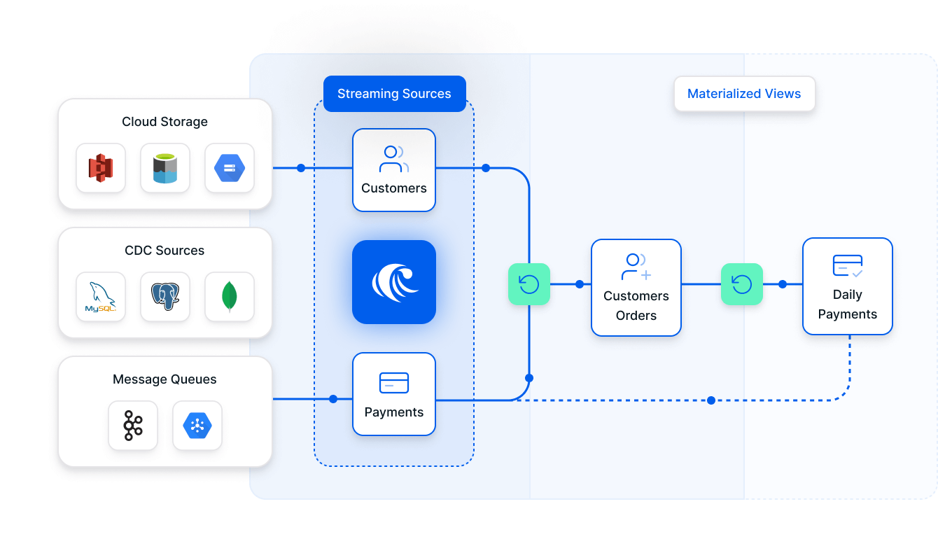
Task: Click the Cloud Storage panel title
Action: (x=164, y=122)
